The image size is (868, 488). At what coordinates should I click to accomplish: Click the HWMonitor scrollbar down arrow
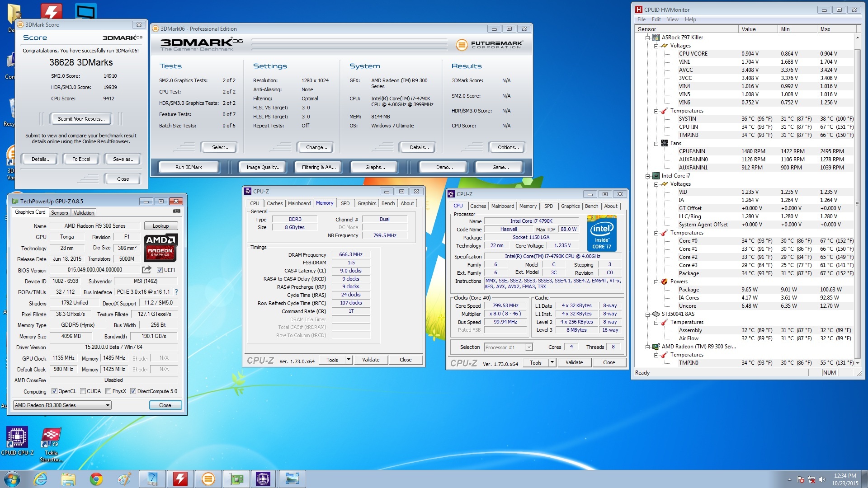857,363
